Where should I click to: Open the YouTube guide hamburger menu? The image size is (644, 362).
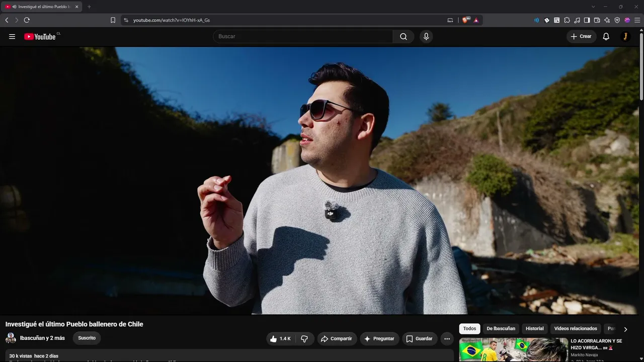tap(12, 36)
